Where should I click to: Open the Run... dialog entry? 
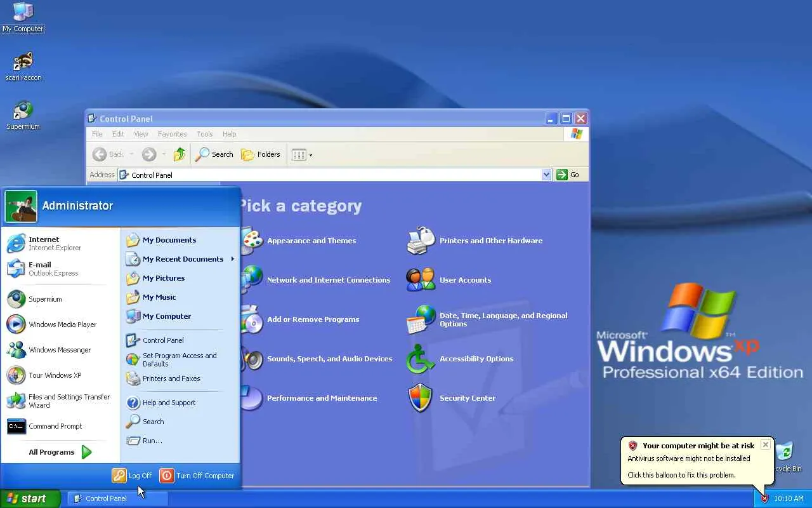(x=180, y=441)
